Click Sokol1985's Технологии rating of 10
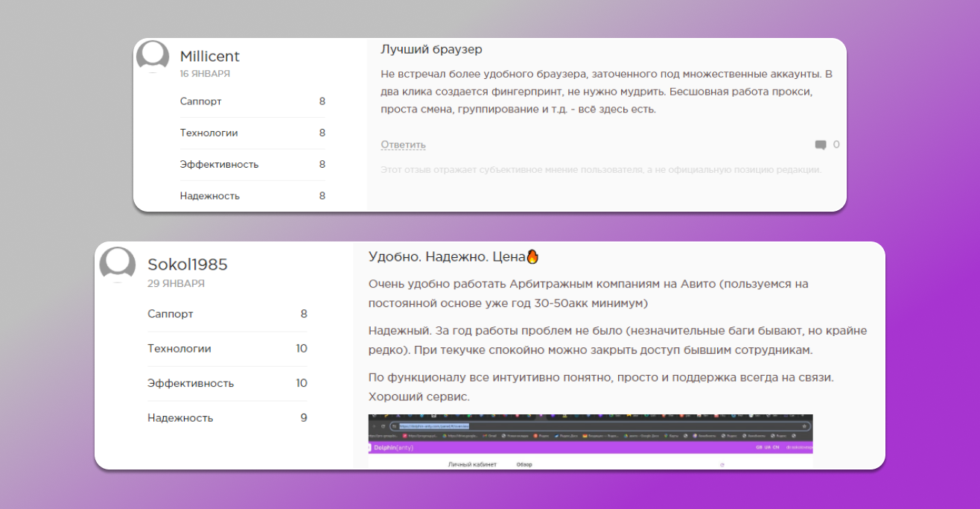Screen dimensions: 980x509 coord(301,349)
